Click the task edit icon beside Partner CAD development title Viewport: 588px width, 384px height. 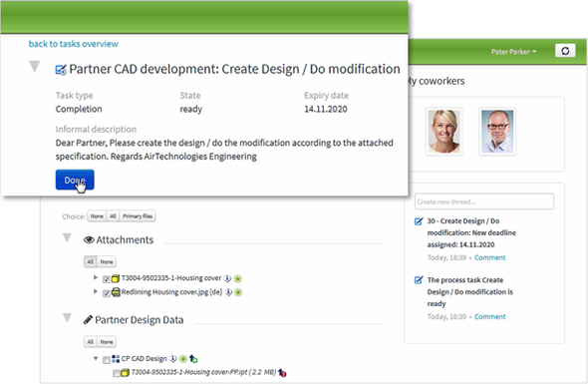click(x=61, y=70)
